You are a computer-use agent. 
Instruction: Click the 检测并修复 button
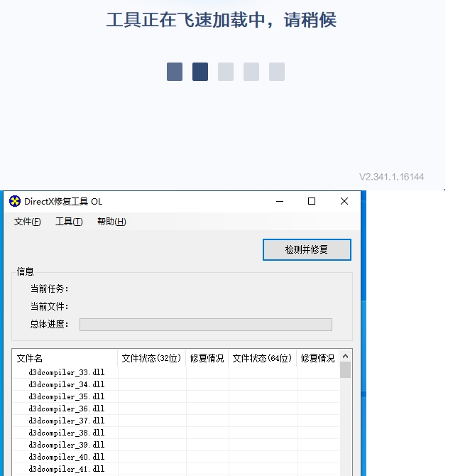click(x=307, y=250)
